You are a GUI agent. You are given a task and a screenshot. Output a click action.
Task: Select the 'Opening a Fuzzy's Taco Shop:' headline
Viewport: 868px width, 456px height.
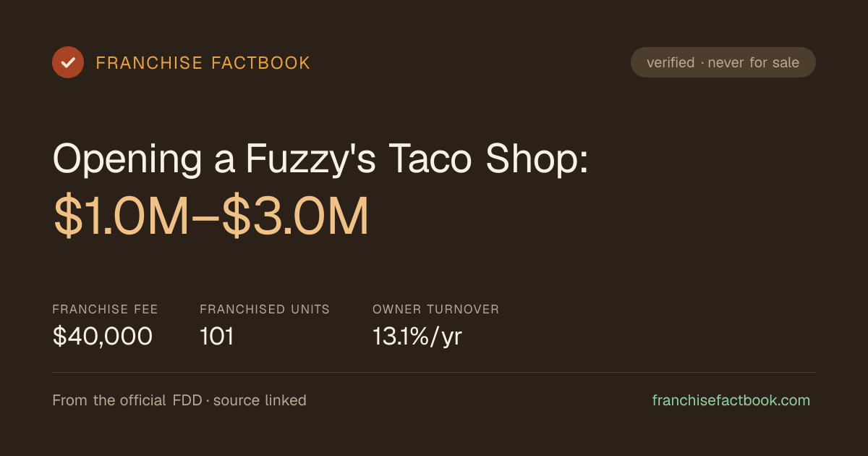tap(321, 159)
